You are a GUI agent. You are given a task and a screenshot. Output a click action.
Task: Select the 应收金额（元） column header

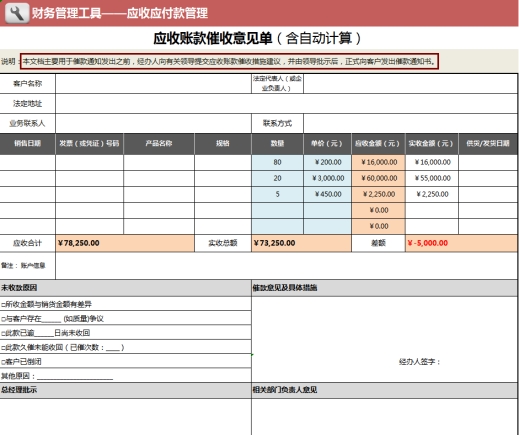(378, 144)
